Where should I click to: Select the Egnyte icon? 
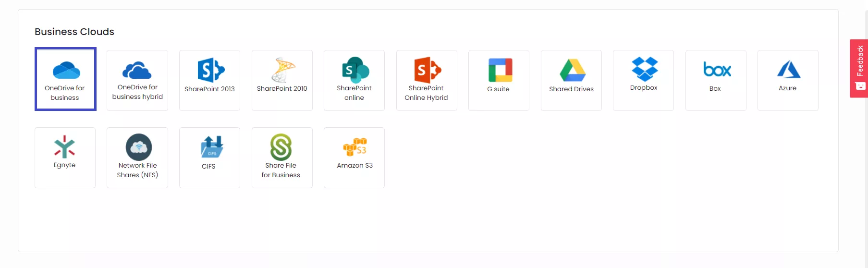click(64, 147)
